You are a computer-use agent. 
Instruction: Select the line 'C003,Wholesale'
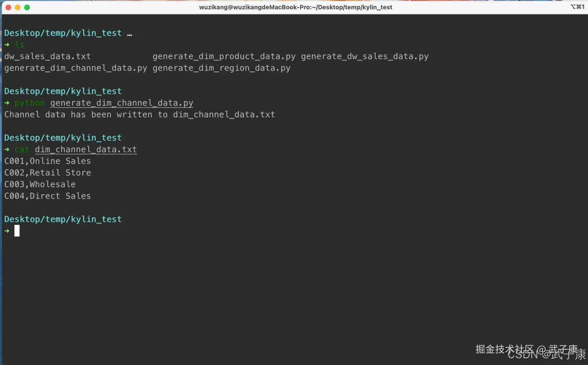tap(40, 184)
